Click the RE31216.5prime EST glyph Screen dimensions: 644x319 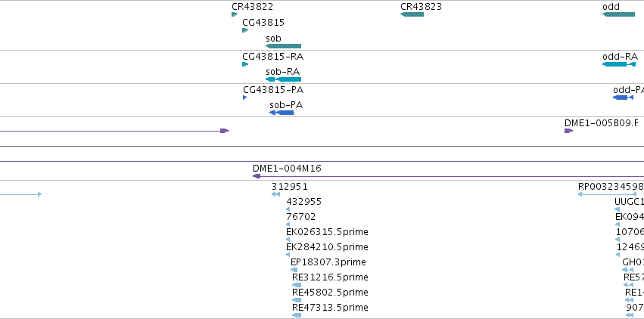pos(297,285)
